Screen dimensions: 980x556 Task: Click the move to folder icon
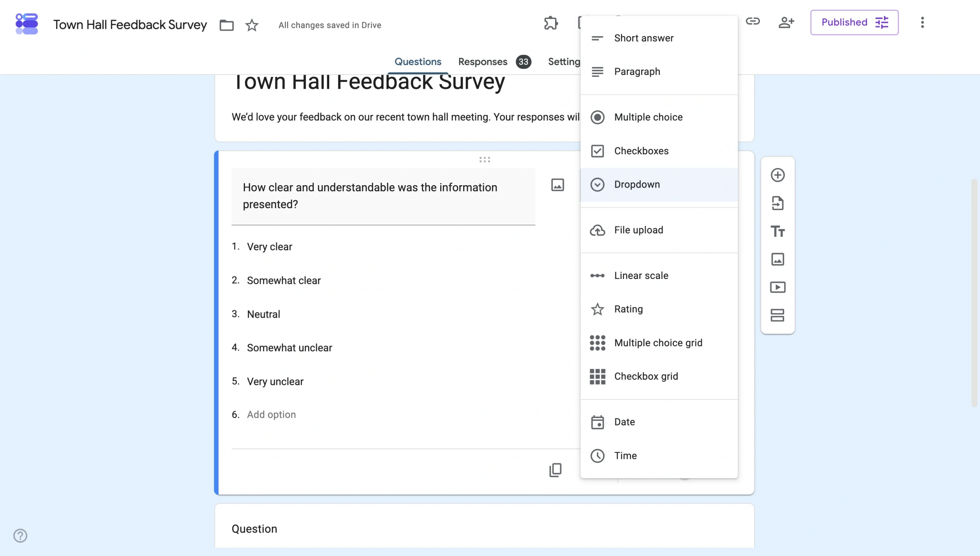tap(226, 25)
